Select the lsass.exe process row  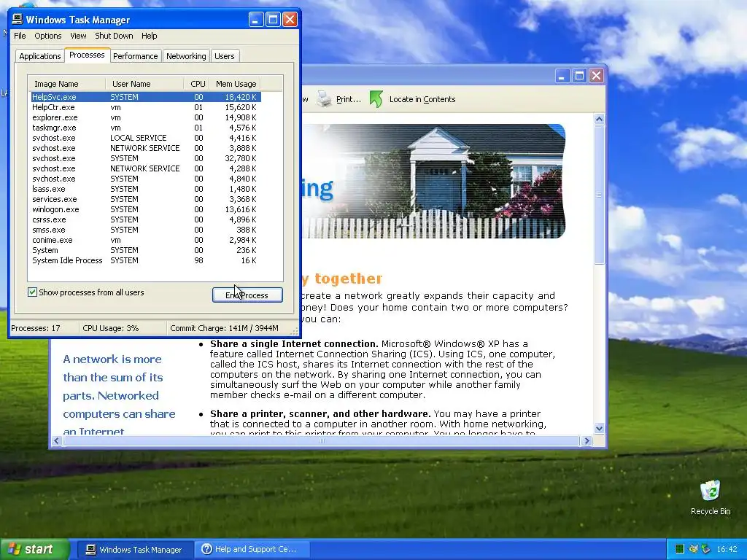point(146,189)
